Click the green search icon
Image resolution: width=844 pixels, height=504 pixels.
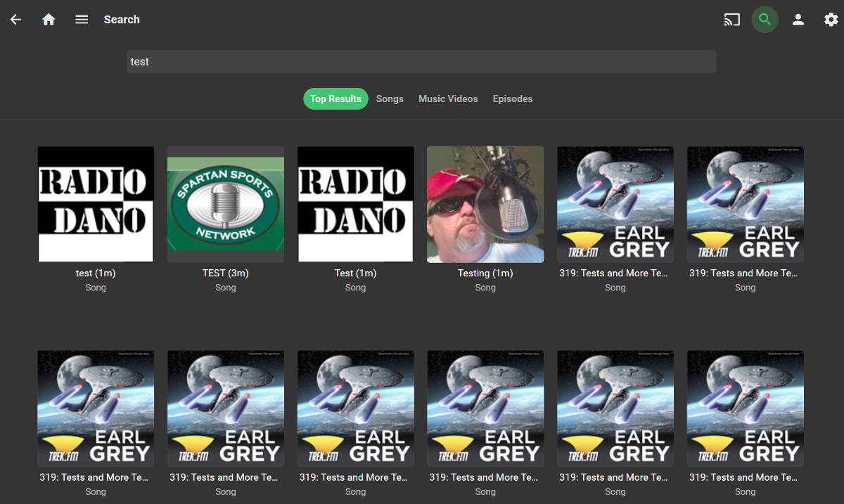tap(765, 20)
